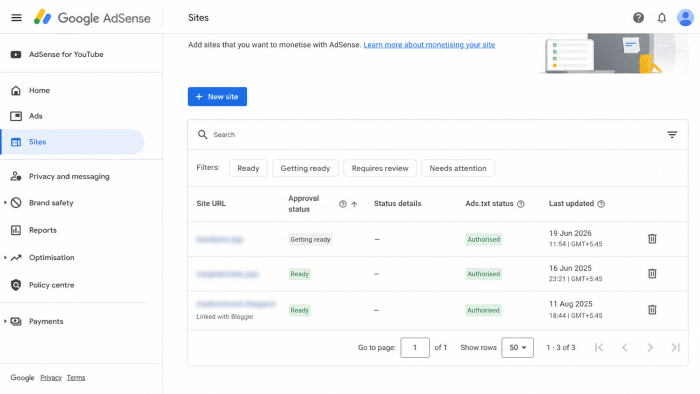
Task: Toggle the Getting ready filter chip
Action: tap(305, 168)
